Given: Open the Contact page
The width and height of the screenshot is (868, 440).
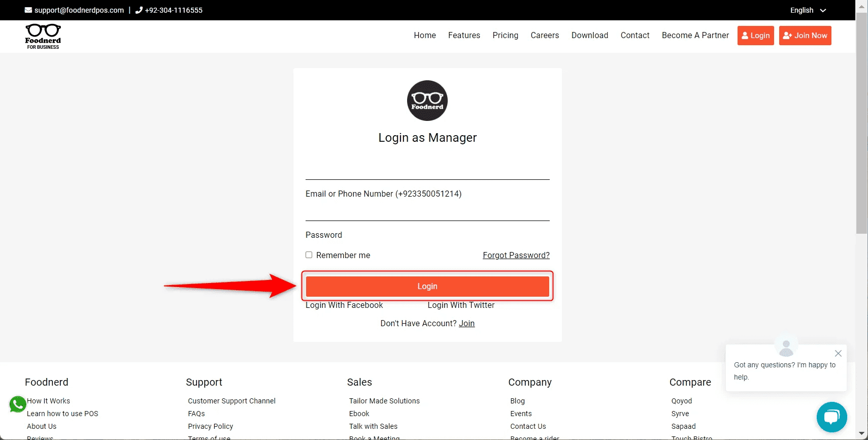Looking at the screenshot, I should [x=635, y=36].
